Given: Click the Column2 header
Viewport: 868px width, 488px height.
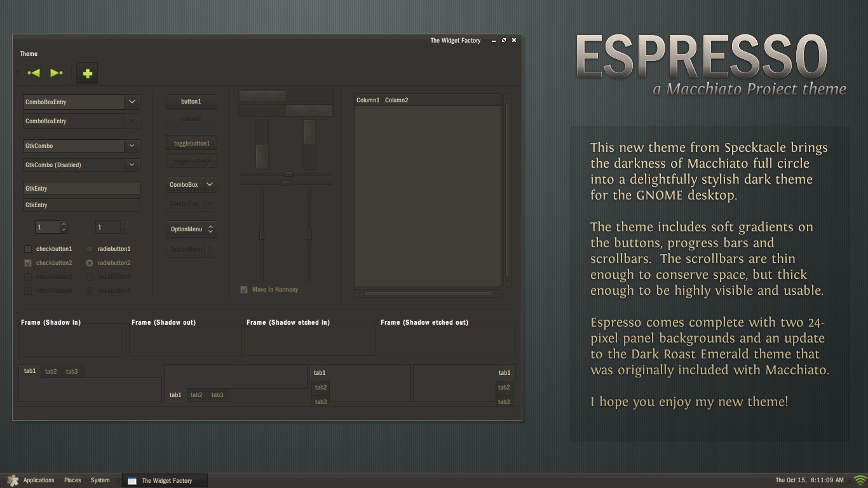Looking at the screenshot, I should (397, 100).
